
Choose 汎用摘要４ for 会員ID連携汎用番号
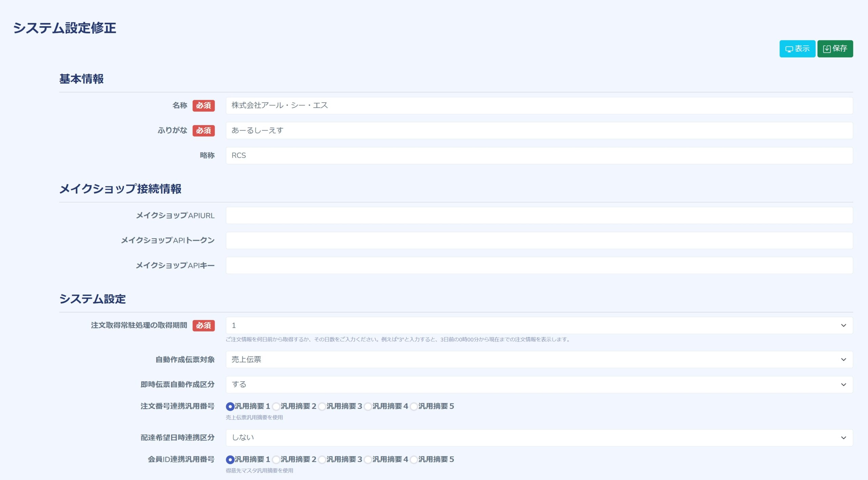point(368,460)
